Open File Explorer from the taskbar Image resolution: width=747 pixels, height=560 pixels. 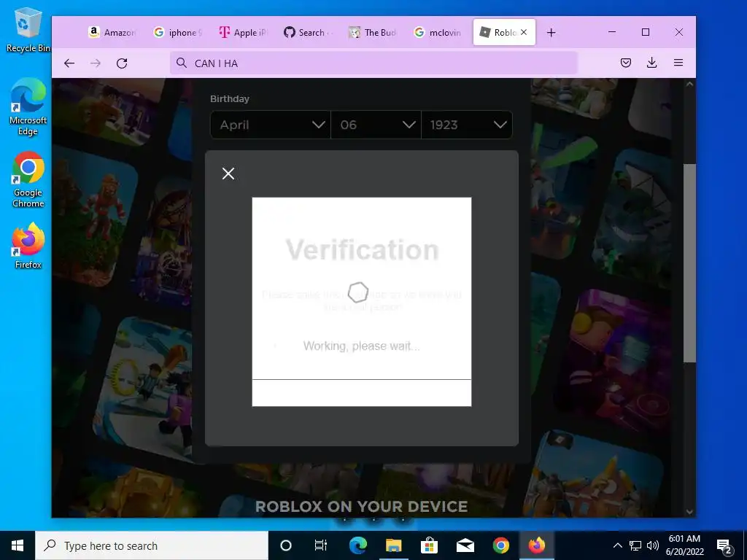393,545
